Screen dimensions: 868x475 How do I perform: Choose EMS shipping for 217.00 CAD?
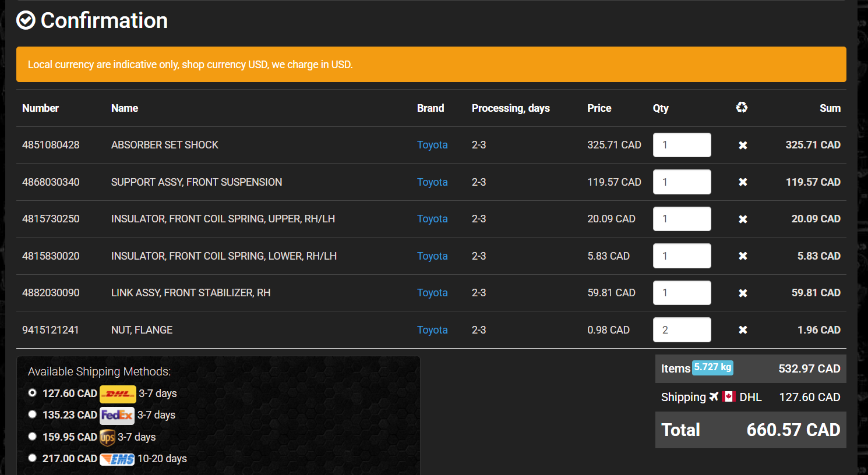(x=33, y=458)
